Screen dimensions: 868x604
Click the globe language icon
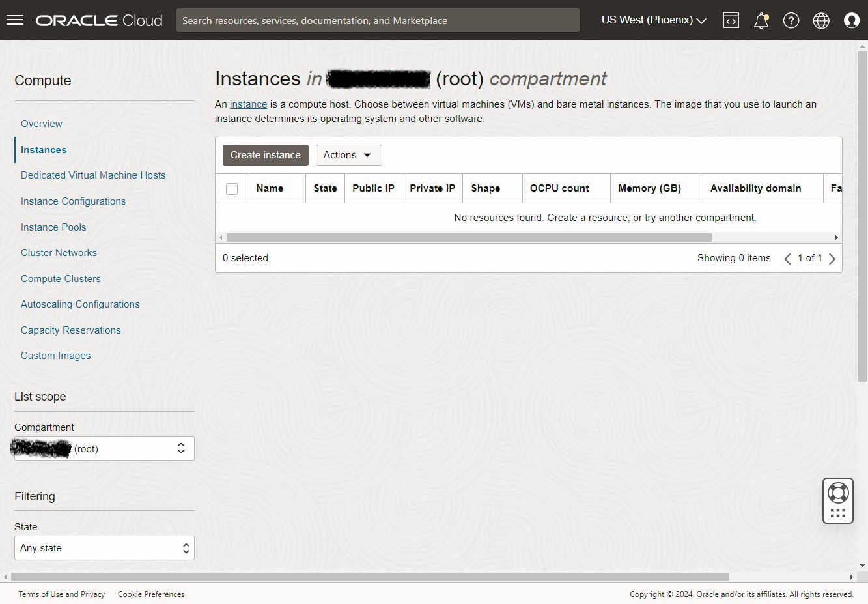coord(821,20)
